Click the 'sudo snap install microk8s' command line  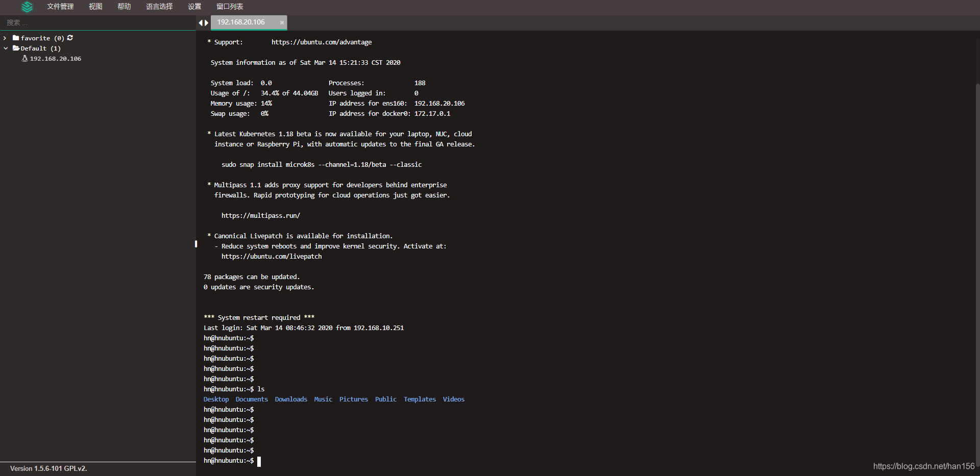[x=322, y=165]
